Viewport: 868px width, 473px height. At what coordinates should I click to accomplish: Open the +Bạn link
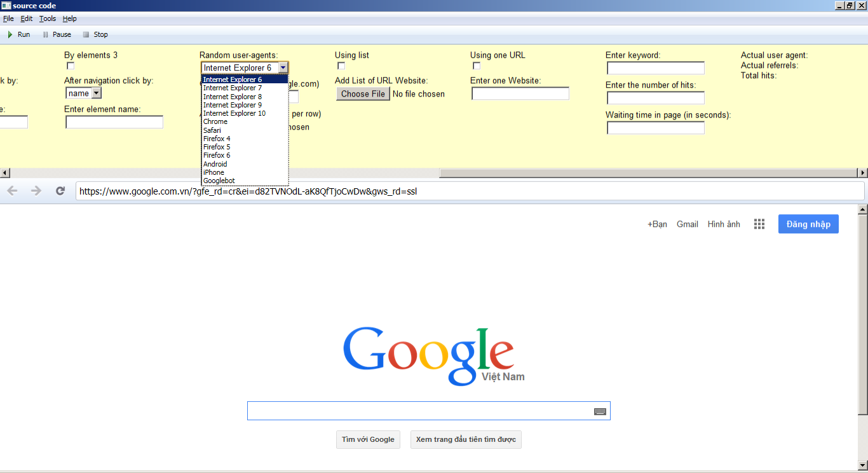tap(657, 224)
